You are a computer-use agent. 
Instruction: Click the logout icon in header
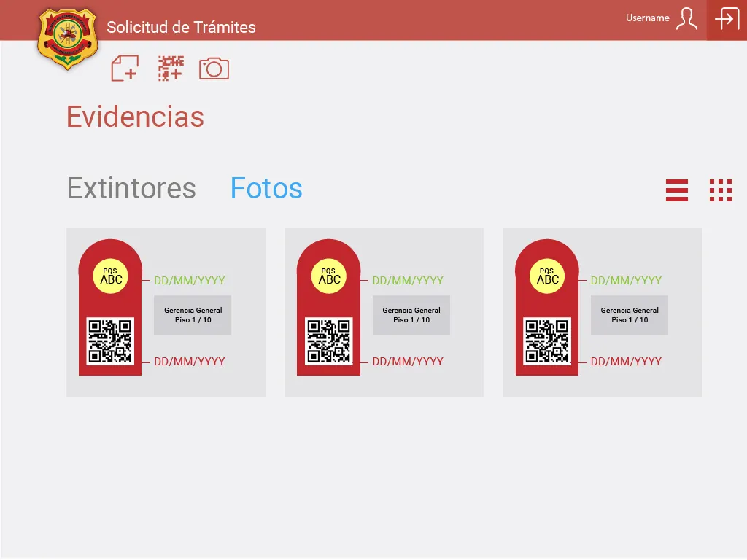point(727,19)
